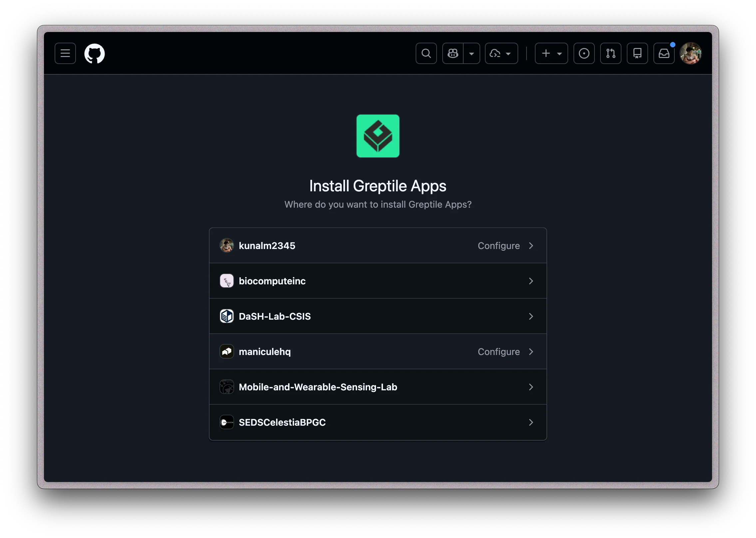This screenshot has width=756, height=538.
Task: Select the maniculehq organization
Action: [378, 352]
